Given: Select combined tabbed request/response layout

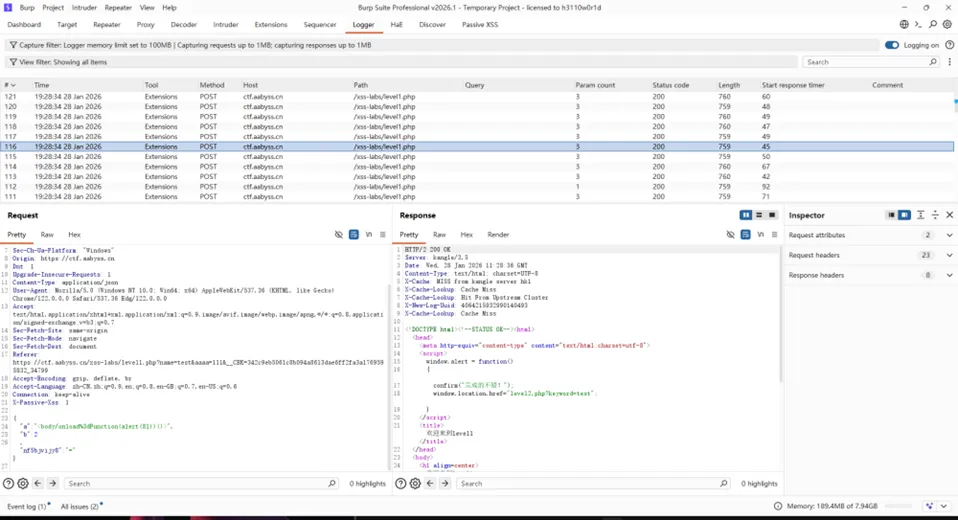Looking at the screenshot, I should [772, 215].
